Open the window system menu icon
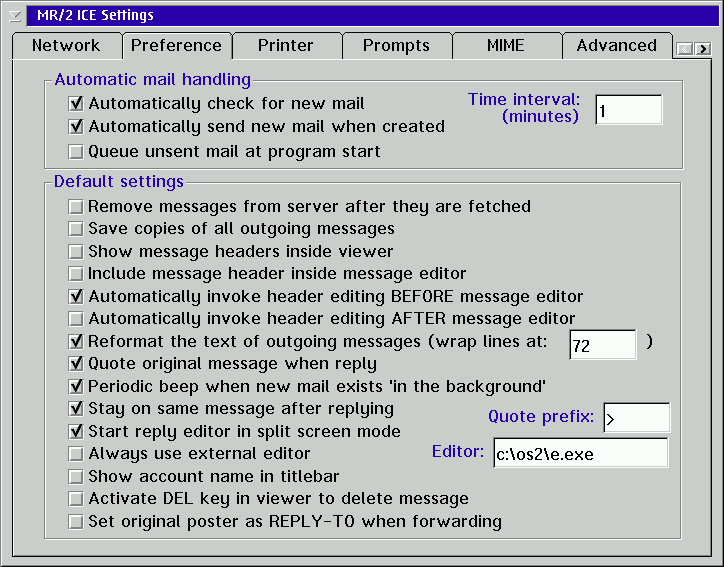This screenshot has height=567, width=724. pos(15,16)
